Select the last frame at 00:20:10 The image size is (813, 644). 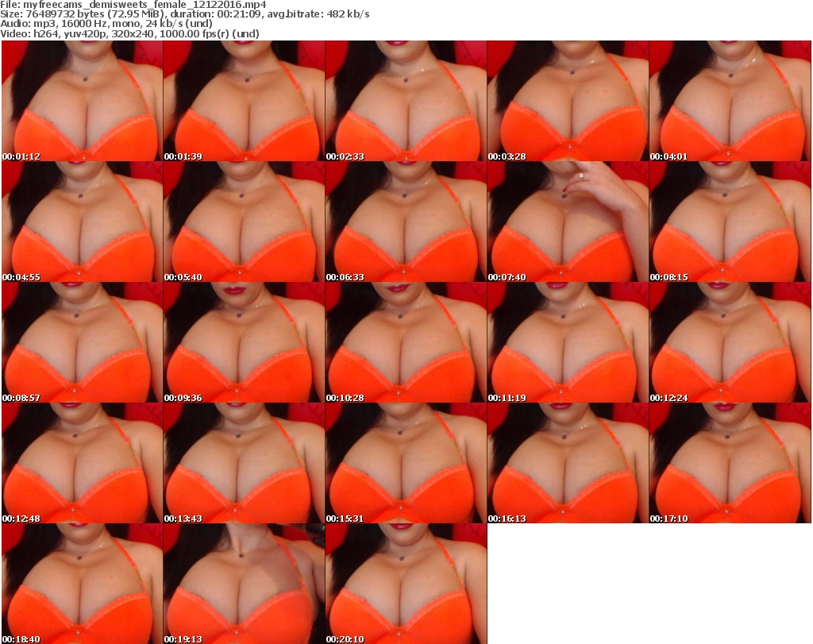pos(406,584)
